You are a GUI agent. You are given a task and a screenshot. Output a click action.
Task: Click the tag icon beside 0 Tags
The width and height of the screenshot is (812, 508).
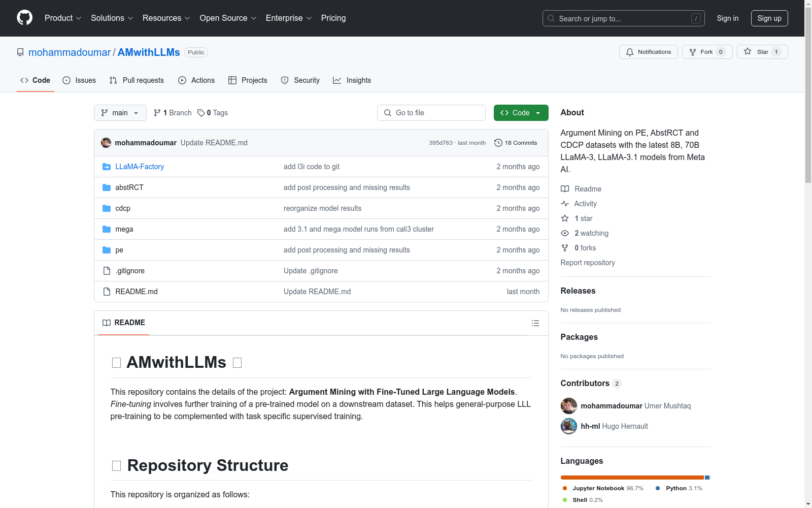point(201,113)
